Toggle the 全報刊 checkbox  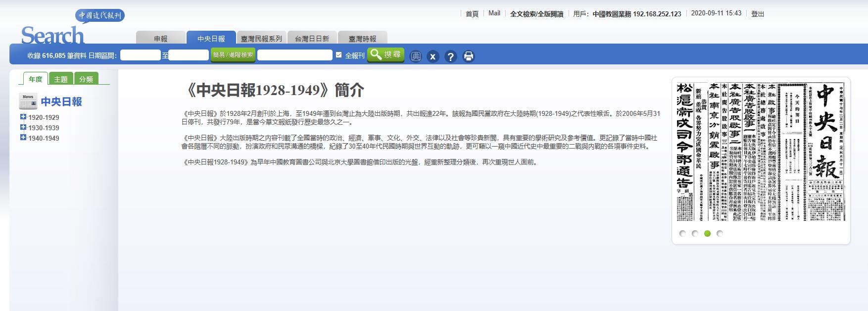(x=339, y=55)
